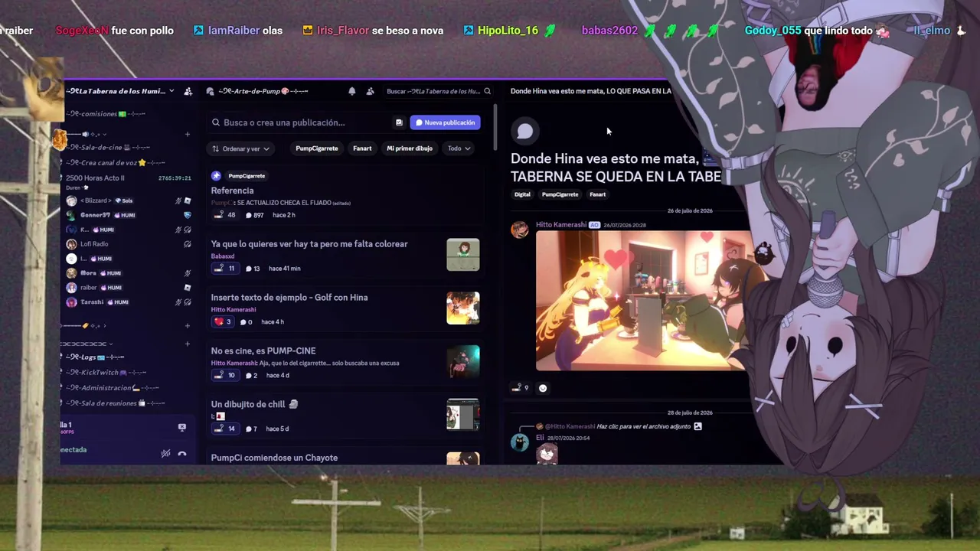Open thumbnail of Ya que lo quieres ver post
Viewport: 980px width, 551px height.
[x=463, y=255]
